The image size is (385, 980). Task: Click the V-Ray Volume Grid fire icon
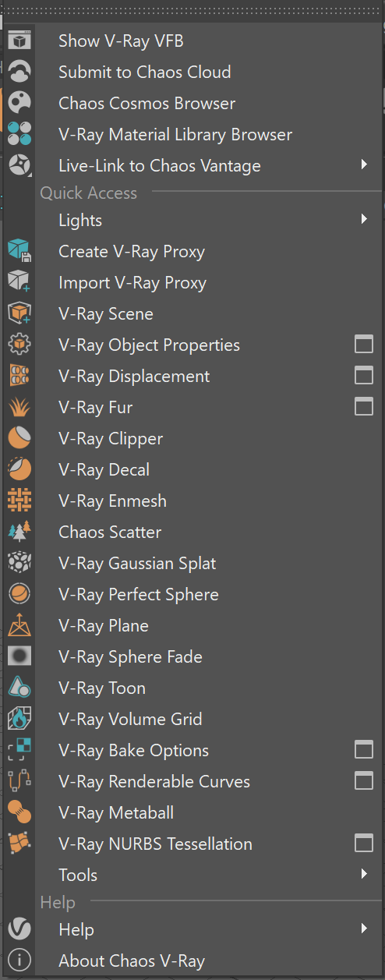19,719
